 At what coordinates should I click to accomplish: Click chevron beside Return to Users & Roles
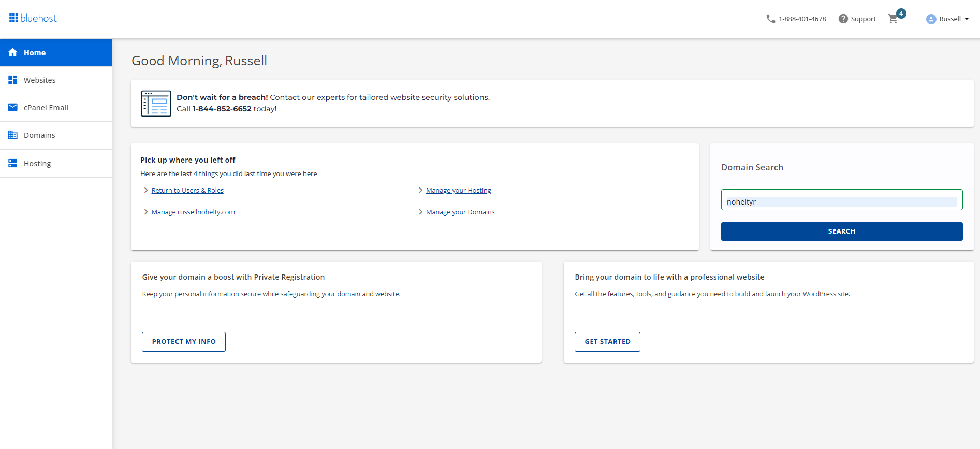[146, 190]
